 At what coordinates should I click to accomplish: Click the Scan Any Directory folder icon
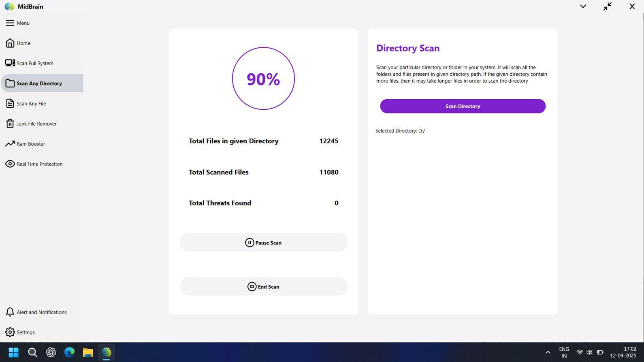(x=10, y=83)
